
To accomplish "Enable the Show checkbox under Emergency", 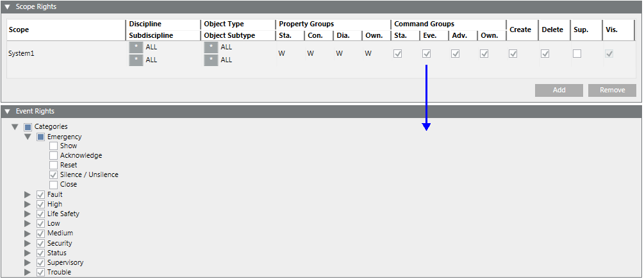I will [54, 146].
